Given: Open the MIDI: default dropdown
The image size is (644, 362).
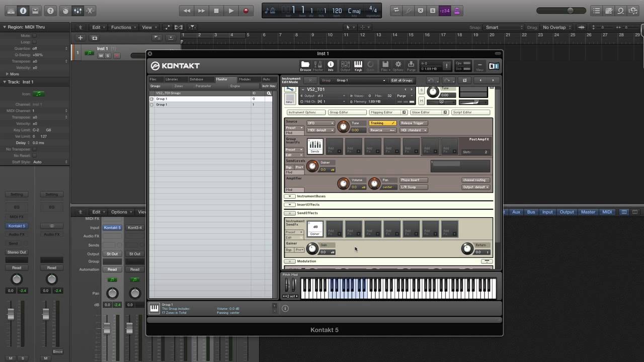Looking at the screenshot, I should point(320,130).
